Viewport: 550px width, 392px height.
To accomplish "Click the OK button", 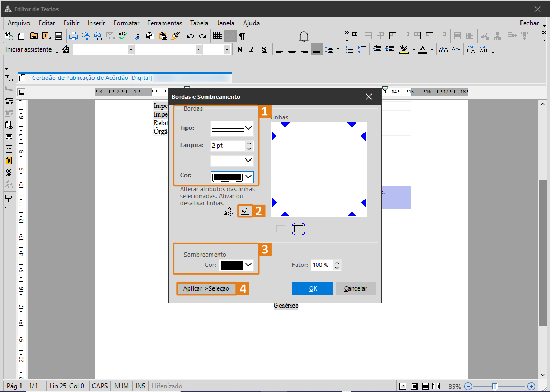I will [312, 288].
